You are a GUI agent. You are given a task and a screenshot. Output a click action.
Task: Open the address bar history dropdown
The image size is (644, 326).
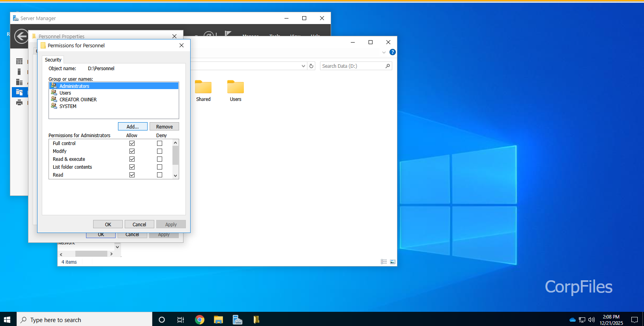point(303,66)
